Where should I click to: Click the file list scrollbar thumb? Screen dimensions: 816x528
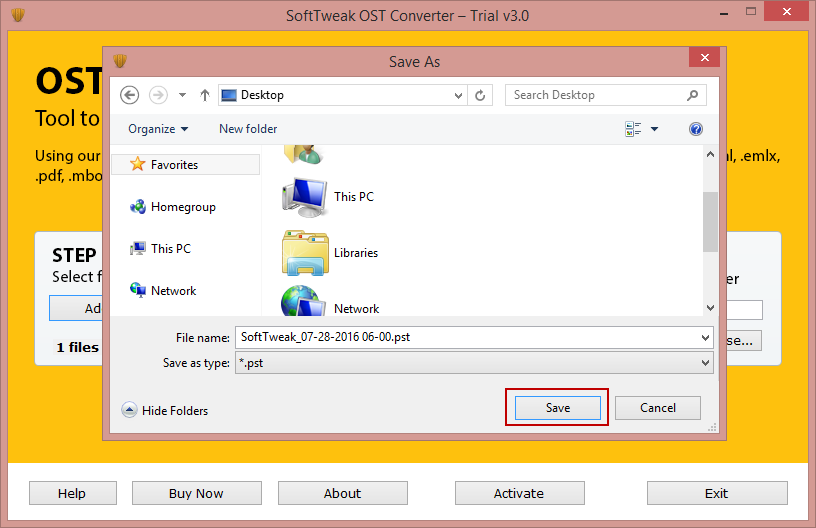coord(710,222)
